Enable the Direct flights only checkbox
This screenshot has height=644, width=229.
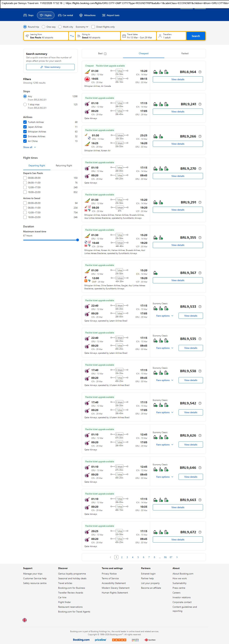pos(93,27)
